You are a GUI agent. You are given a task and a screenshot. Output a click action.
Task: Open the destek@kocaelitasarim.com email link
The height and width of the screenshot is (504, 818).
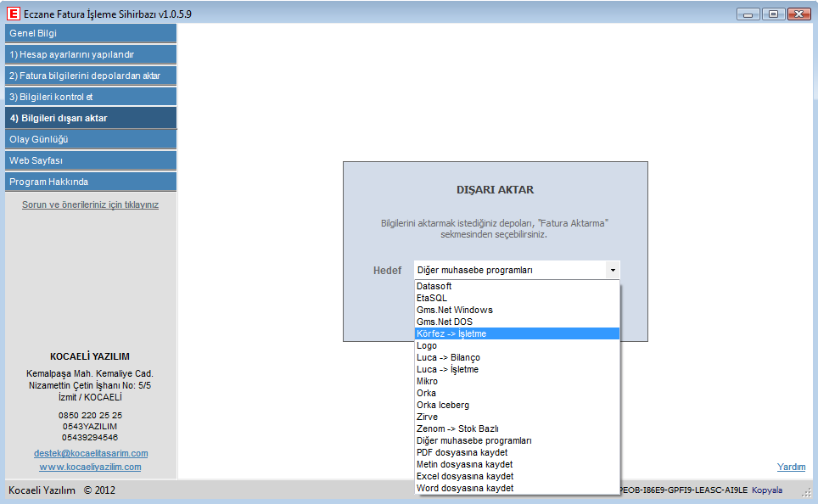[x=91, y=453]
